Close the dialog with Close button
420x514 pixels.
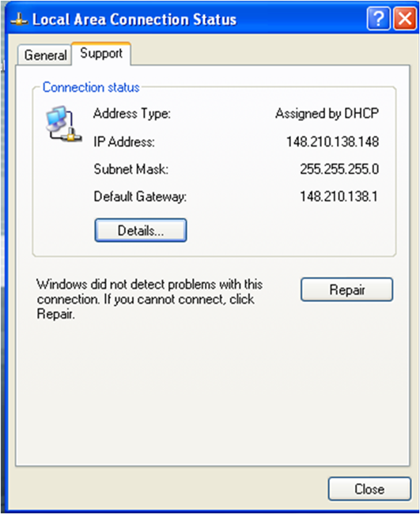pyautogui.click(x=369, y=489)
